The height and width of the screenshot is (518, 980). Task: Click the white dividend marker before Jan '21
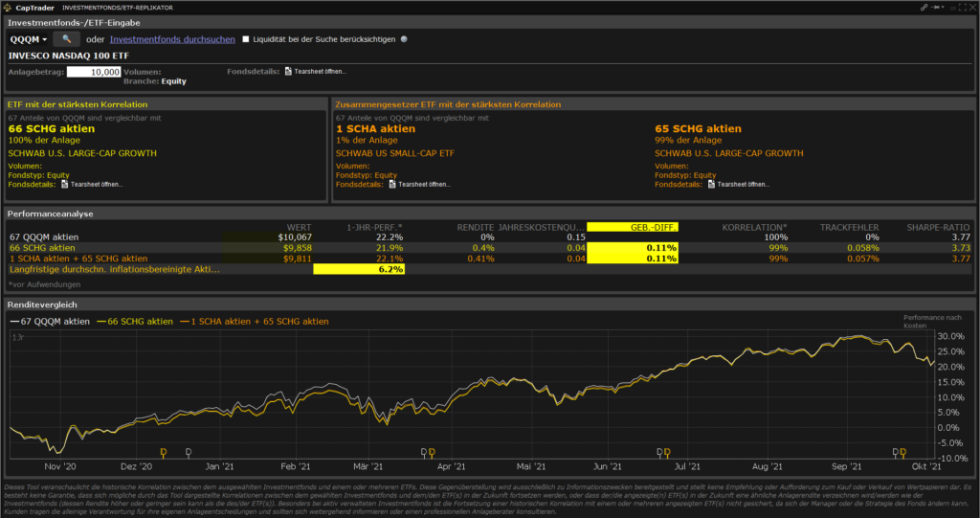[x=189, y=452]
